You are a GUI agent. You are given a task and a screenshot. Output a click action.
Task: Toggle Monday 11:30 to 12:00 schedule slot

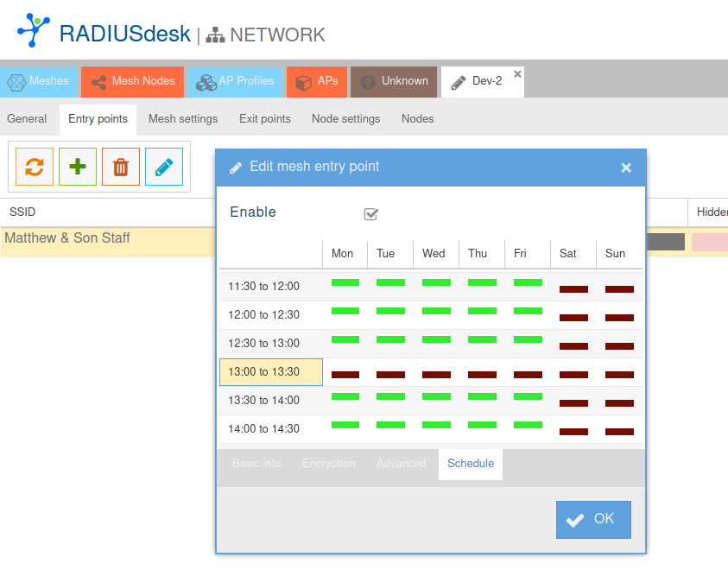pos(345,282)
